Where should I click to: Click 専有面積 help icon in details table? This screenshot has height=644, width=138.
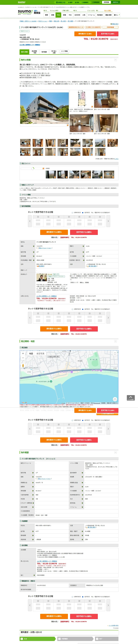tap(34, 256)
